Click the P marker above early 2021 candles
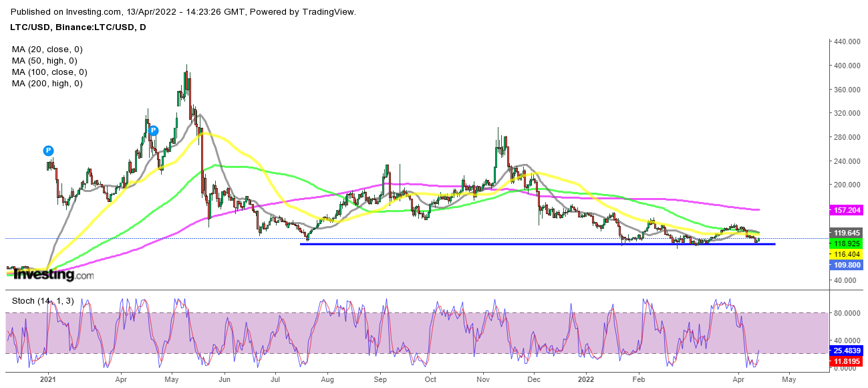Screen dimensions: 868x388 pos(48,151)
